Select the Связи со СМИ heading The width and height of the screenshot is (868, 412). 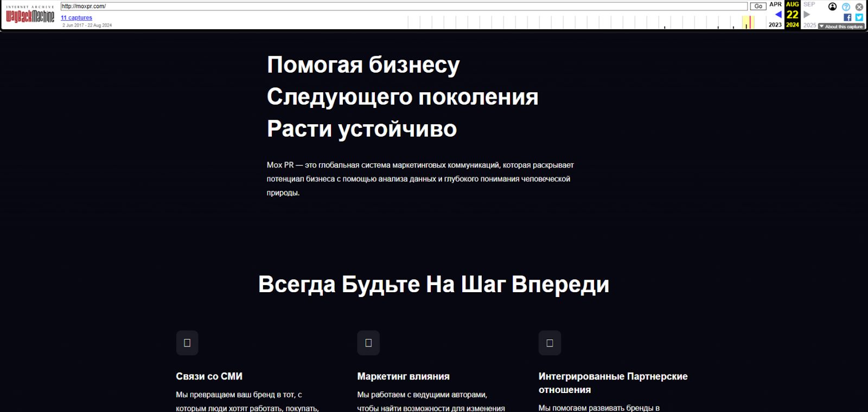coord(209,376)
